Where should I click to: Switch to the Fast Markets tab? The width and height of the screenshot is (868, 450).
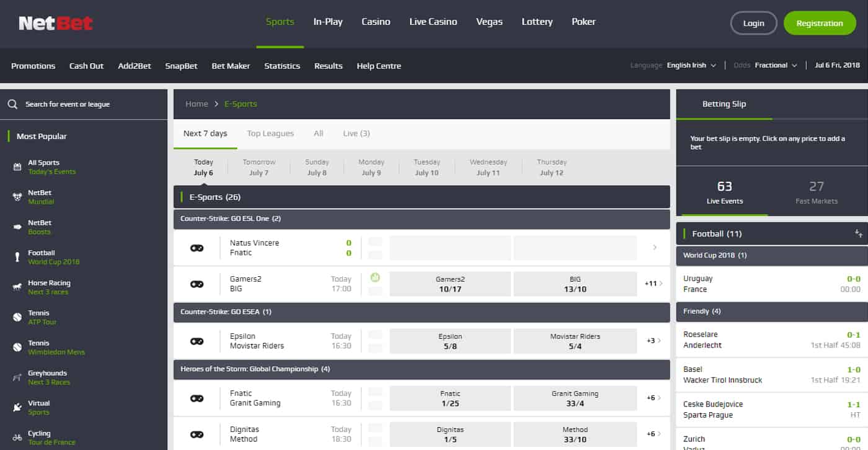pos(817,192)
